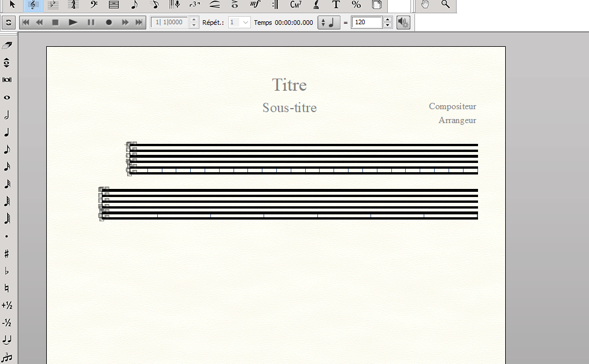This screenshot has width=589, height=364.
Task: Open the playback settings speaker button
Action: 403,23
